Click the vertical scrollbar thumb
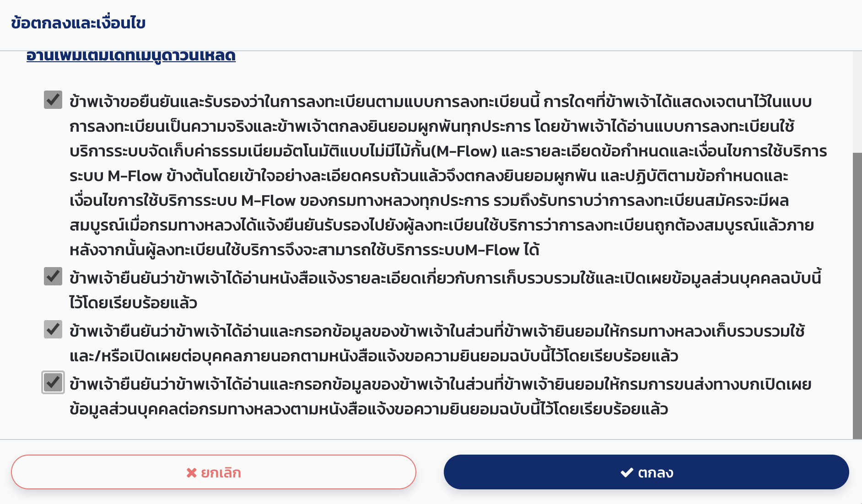 (x=857, y=293)
